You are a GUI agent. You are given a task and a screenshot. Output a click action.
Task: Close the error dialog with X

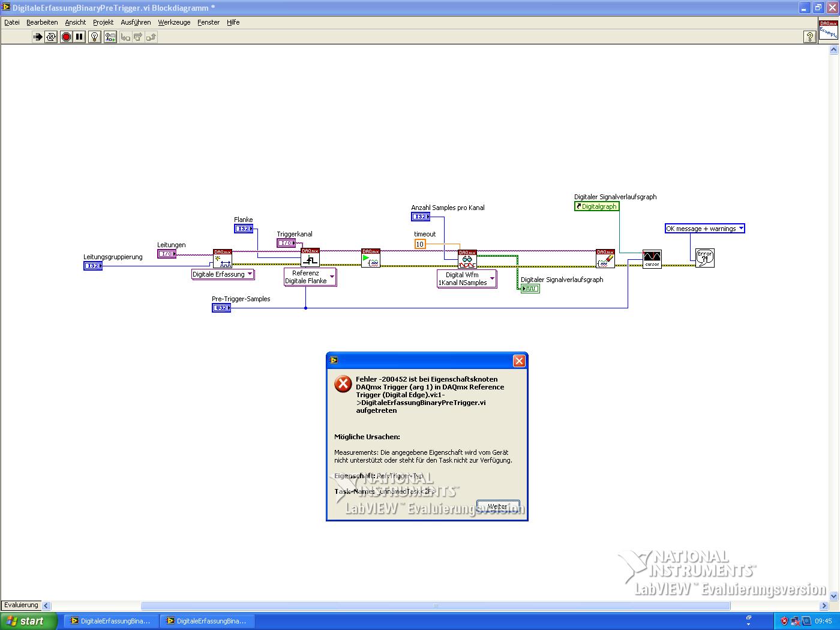[519, 361]
